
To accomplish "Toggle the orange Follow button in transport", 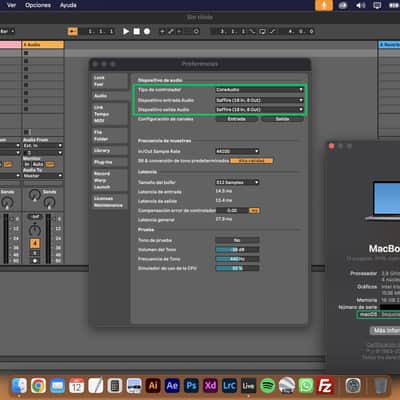I will coord(73,31).
